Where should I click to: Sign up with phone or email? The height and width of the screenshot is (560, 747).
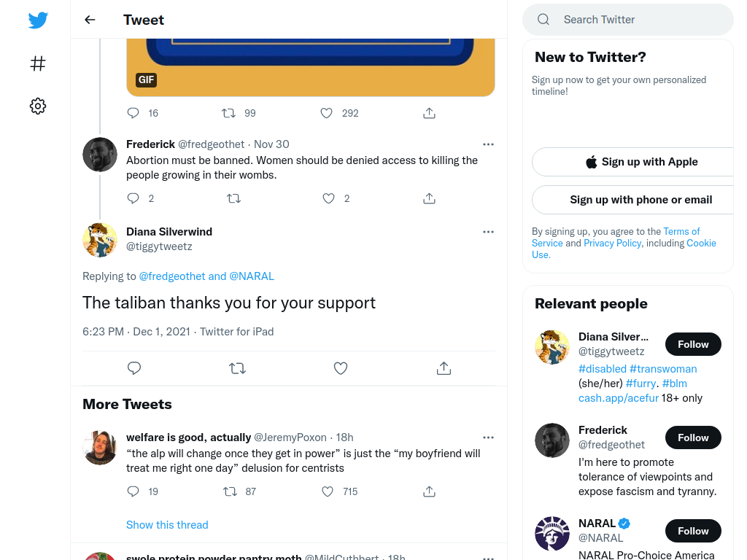[x=641, y=200]
